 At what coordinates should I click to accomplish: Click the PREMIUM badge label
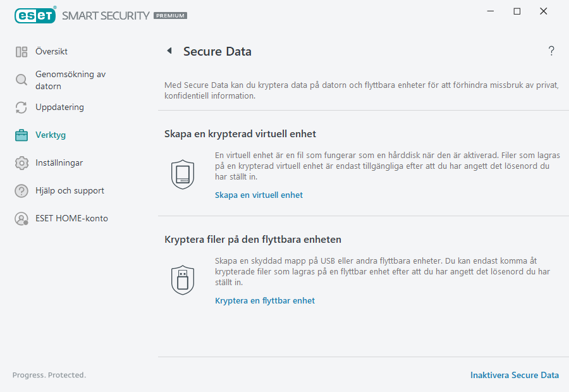click(169, 15)
